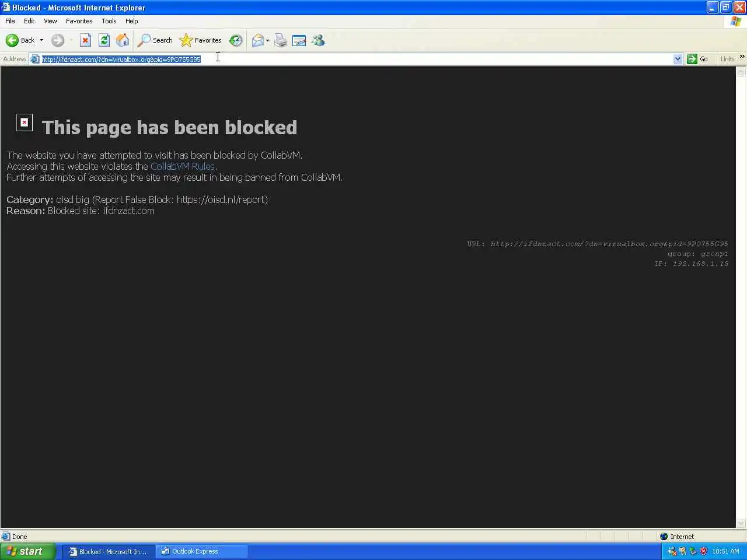Image resolution: width=747 pixels, height=560 pixels.
Task: Click the Mail envelope icon
Action: pos(257,40)
